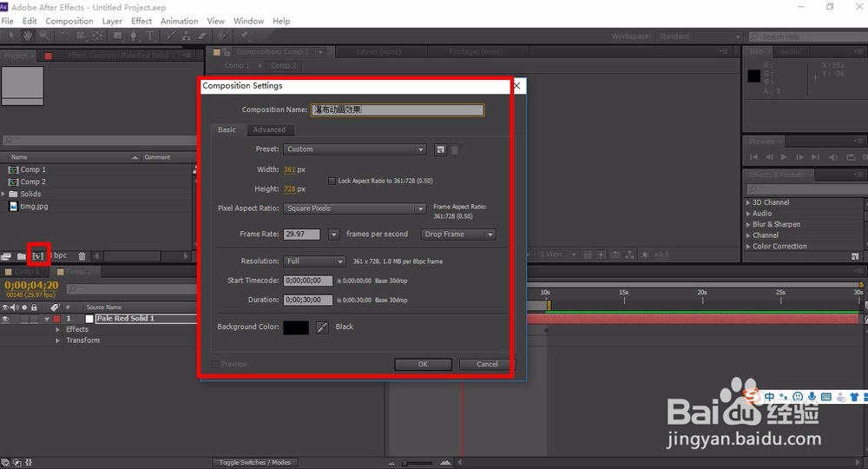
Task: Expand the Solids folder
Action: (x=3, y=194)
